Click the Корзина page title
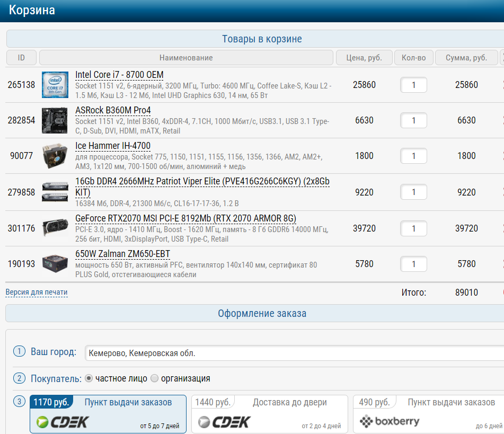This screenshot has height=434, width=504. [32, 10]
